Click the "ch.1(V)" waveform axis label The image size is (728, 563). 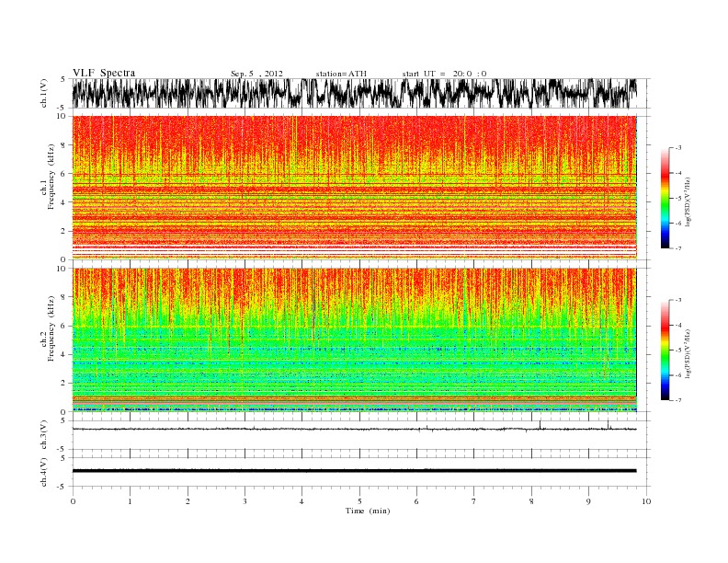[44, 94]
